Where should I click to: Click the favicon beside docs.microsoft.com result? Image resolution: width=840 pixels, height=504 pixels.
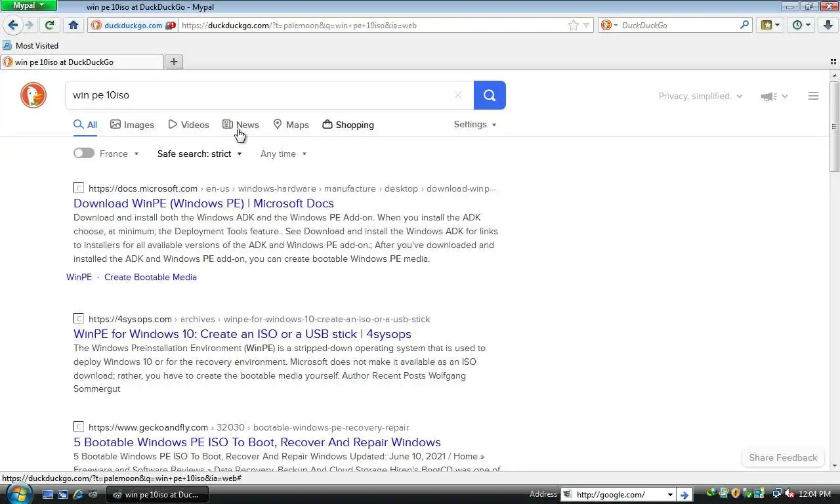coord(79,188)
